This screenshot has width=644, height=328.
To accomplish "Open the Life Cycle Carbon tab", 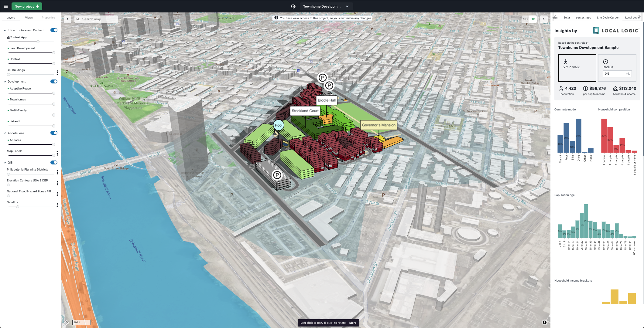I will (x=608, y=18).
